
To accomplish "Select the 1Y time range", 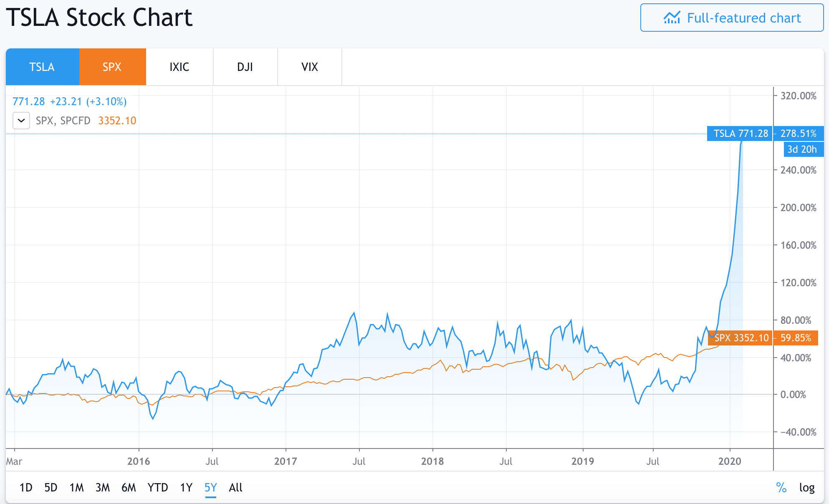I will point(186,487).
